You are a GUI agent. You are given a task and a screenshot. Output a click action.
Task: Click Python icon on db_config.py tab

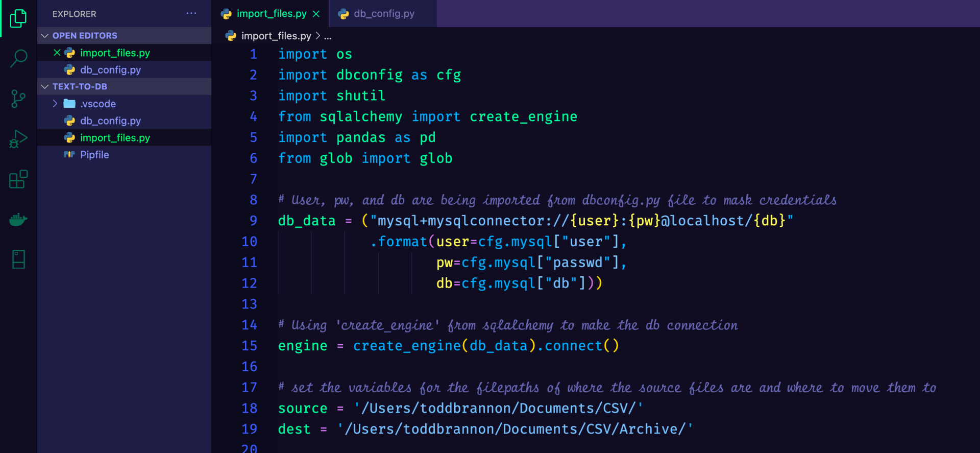point(344,14)
